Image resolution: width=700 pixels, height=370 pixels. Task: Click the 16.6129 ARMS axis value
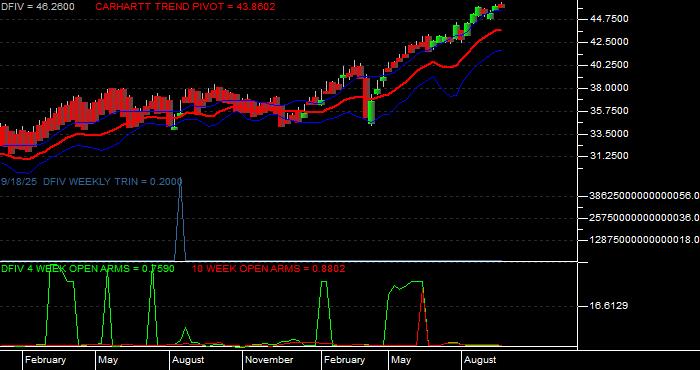pyautogui.click(x=609, y=306)
